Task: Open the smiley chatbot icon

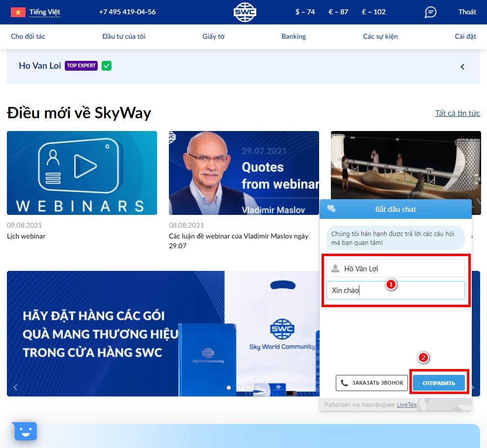Action: tap(26, 431)
